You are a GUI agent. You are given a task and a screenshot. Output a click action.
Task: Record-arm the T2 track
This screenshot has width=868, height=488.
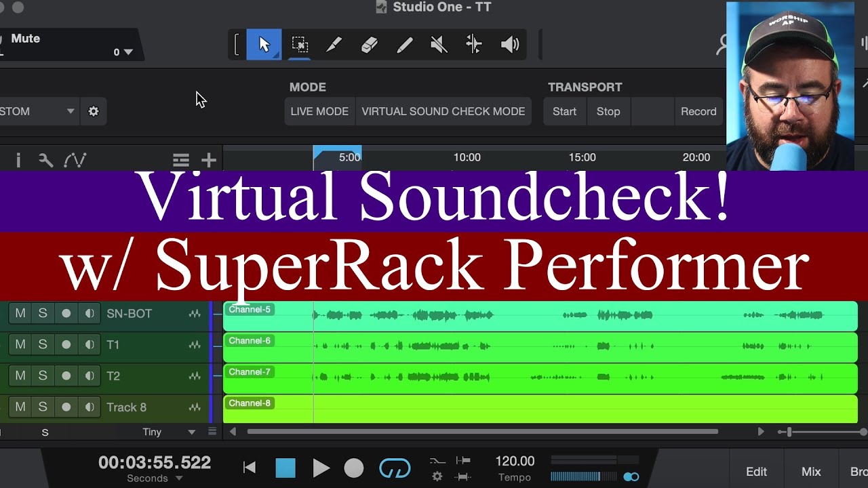[x=66, y=375]
